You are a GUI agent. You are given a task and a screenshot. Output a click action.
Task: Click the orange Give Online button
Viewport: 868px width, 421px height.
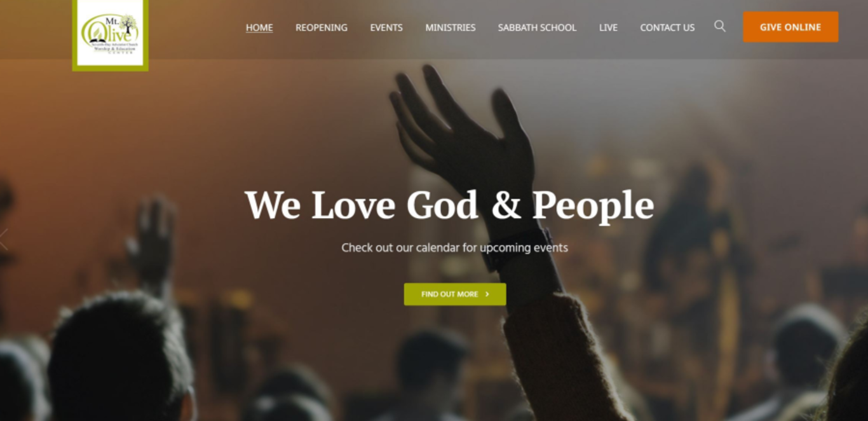coord(790,27)
